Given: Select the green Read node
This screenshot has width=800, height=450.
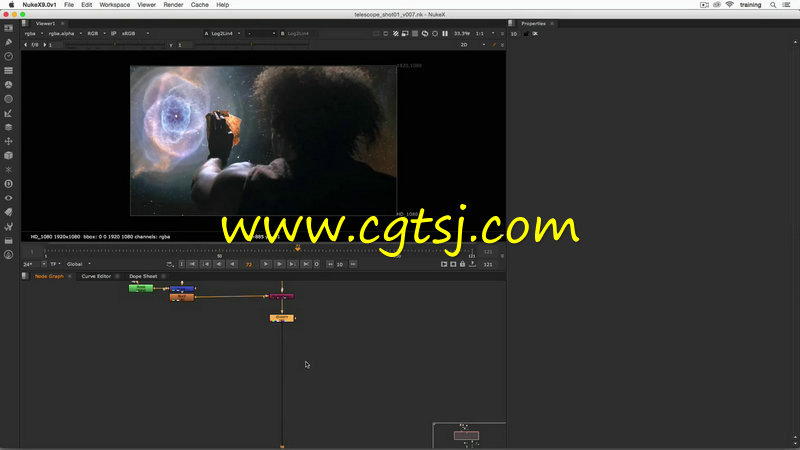Looking at the screenshot, I should [x=141, y=288].
